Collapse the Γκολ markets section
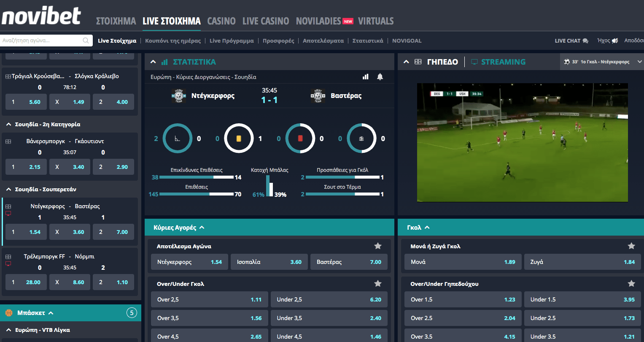This screenshot has height=342, width=644. [427, 227]
